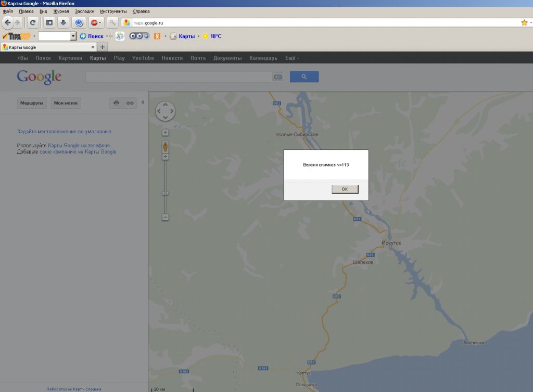
Task: Open the Инструменты menu
Action: coord(115,11)
